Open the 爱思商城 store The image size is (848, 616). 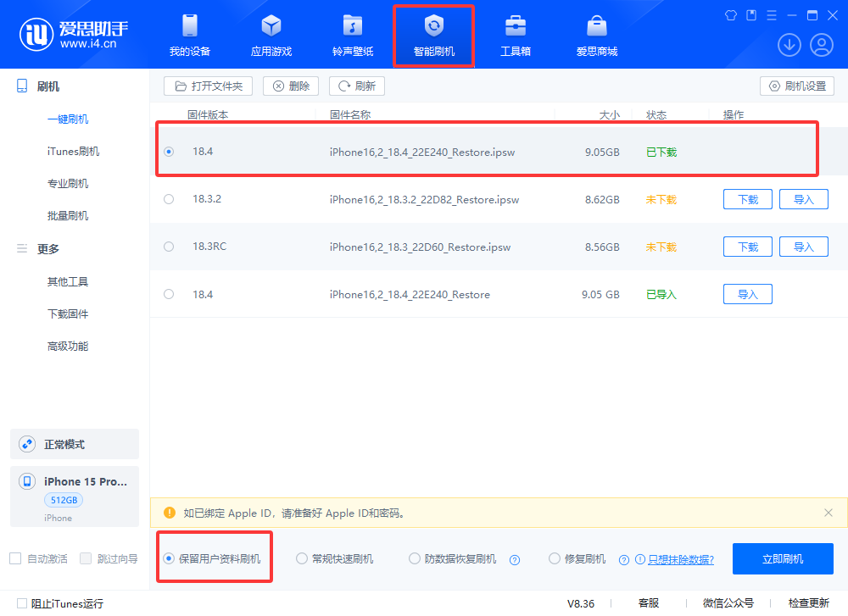coord(596,36)
